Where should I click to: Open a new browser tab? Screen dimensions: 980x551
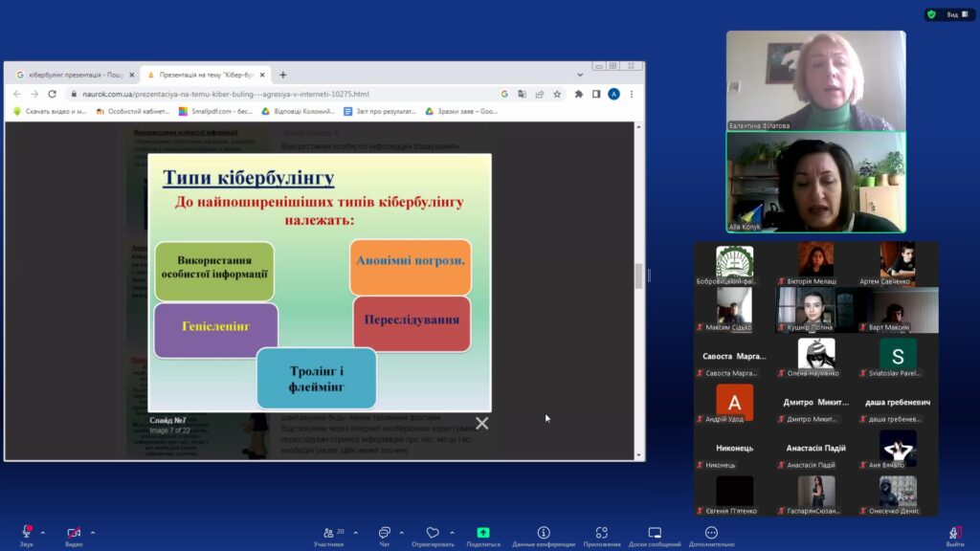click(x=283, y=75)
